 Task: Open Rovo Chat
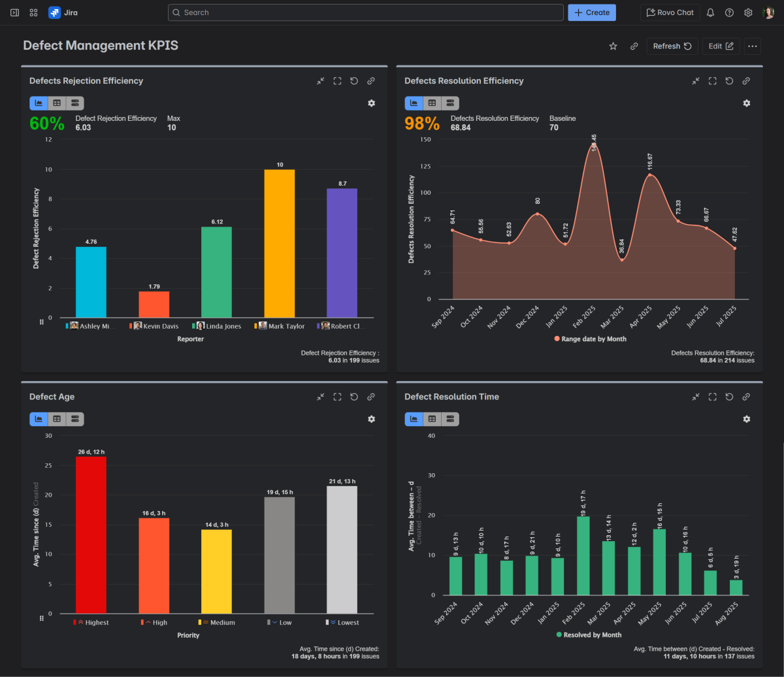point(670,12)
